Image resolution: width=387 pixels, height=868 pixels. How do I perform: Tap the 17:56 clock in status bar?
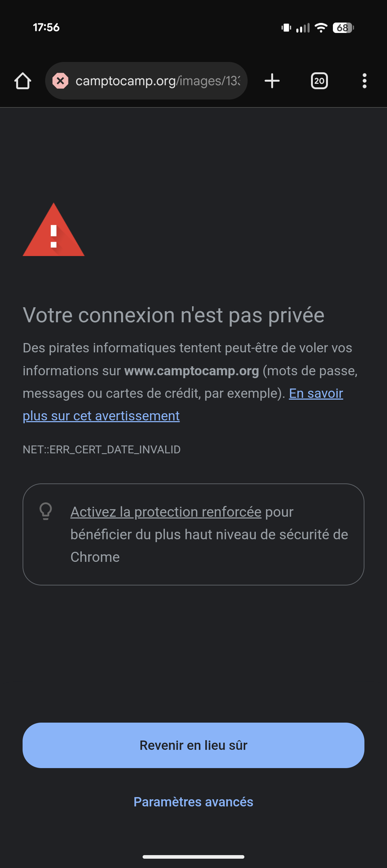(46, 27)
